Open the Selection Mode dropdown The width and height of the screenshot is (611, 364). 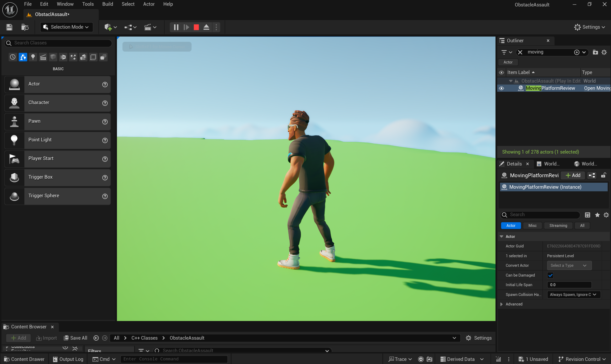[66, 27]
